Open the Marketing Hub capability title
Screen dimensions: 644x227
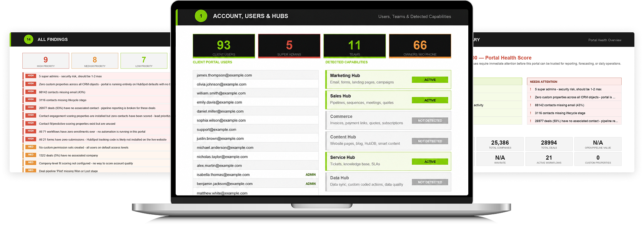tap(345, 75)
